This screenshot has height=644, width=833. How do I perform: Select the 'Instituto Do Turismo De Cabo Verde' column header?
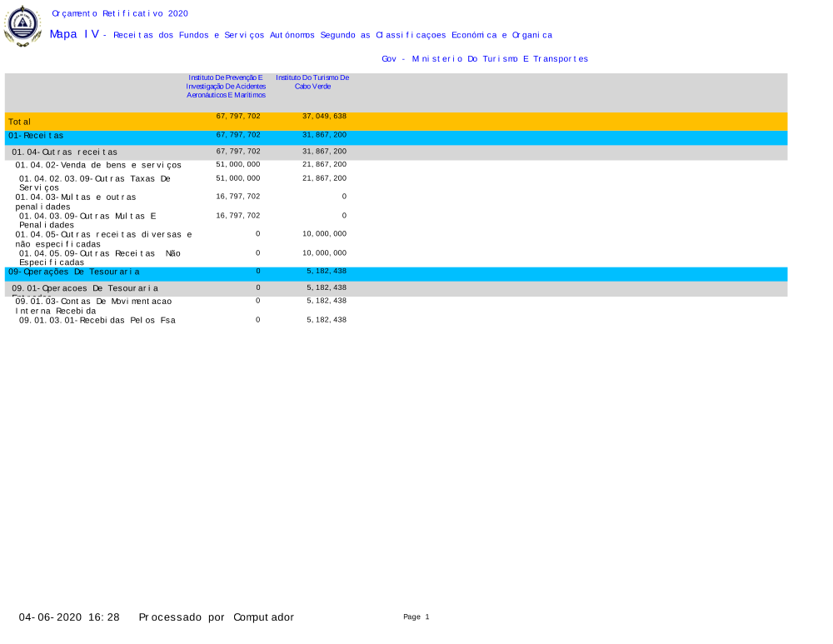click(312, 82)
